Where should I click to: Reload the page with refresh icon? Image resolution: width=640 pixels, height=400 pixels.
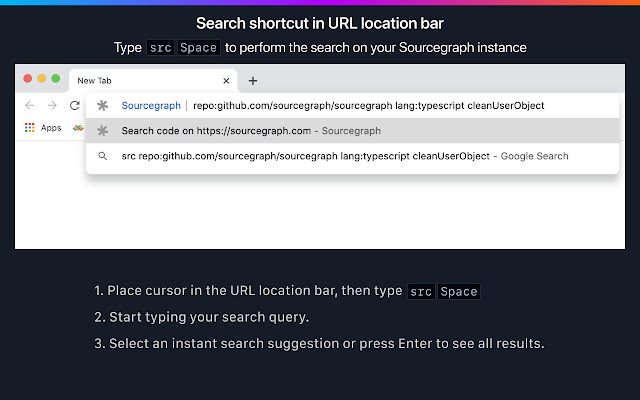tap(74, 105)
